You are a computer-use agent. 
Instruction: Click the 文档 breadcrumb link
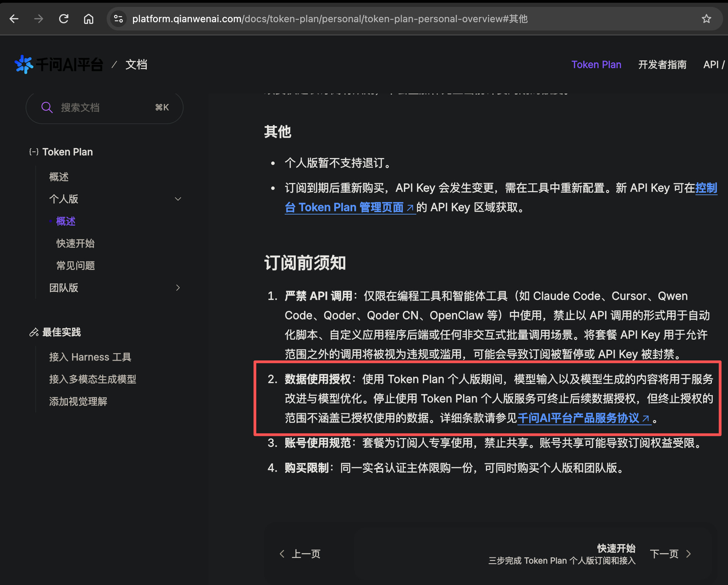click(x=136, y=64)
